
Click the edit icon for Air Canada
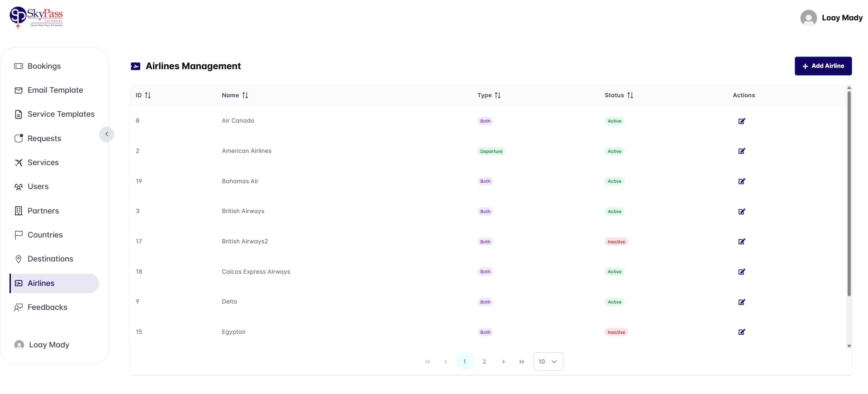(741, 121)
